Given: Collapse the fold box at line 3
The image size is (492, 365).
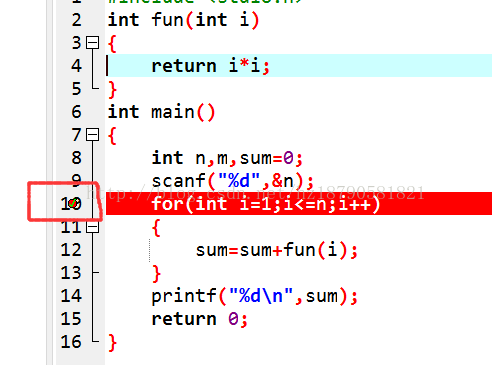Looking at the screenshot, I should coord(92,43).
